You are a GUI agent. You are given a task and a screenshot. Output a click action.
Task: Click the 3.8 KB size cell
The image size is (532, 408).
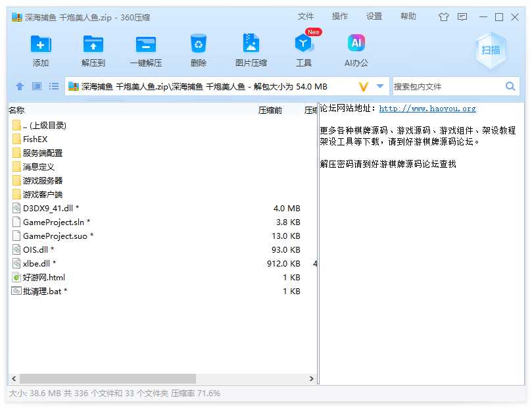tap(288, 222)
